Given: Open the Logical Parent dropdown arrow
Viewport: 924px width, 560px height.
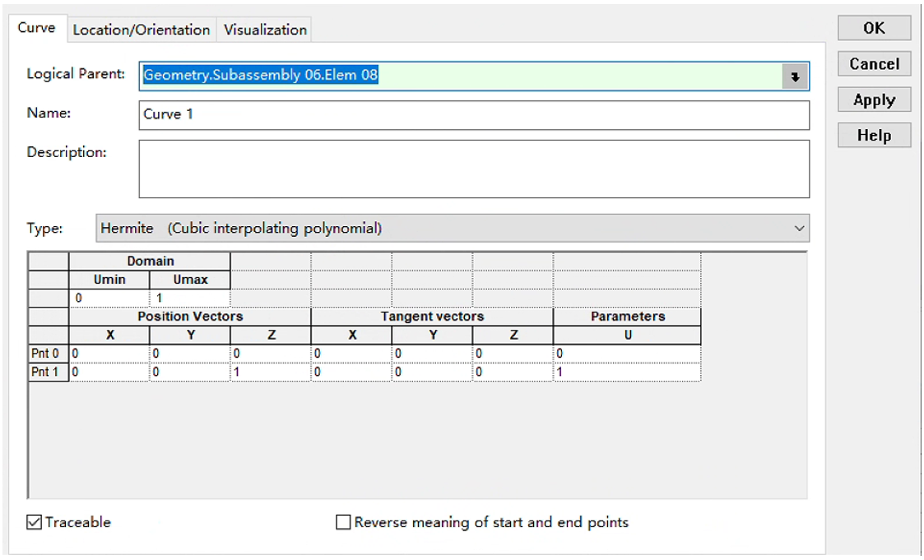Looking at the screenshot, I should pos(795,76).
